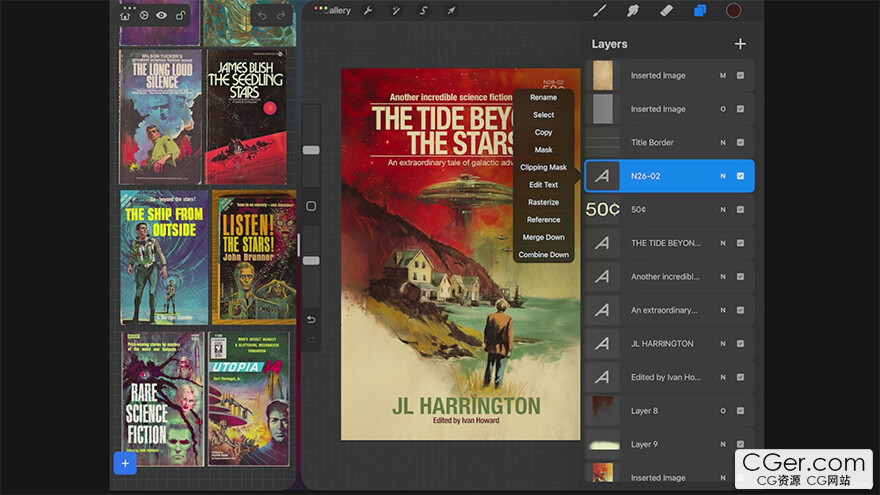
Task: Open the Actions wrench menu
Action: pyautogui.click(x=368, y=11)
